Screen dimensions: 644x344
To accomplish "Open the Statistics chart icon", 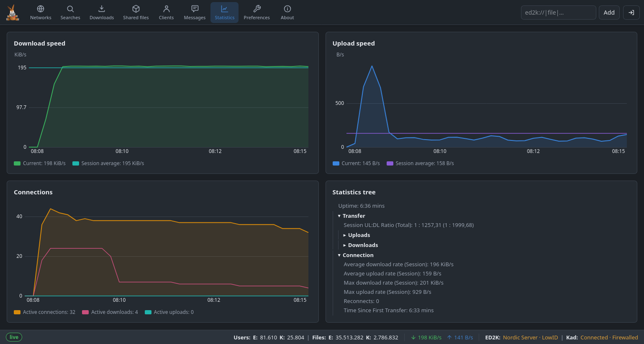I will pyautogui.click(x=225, y=9).
